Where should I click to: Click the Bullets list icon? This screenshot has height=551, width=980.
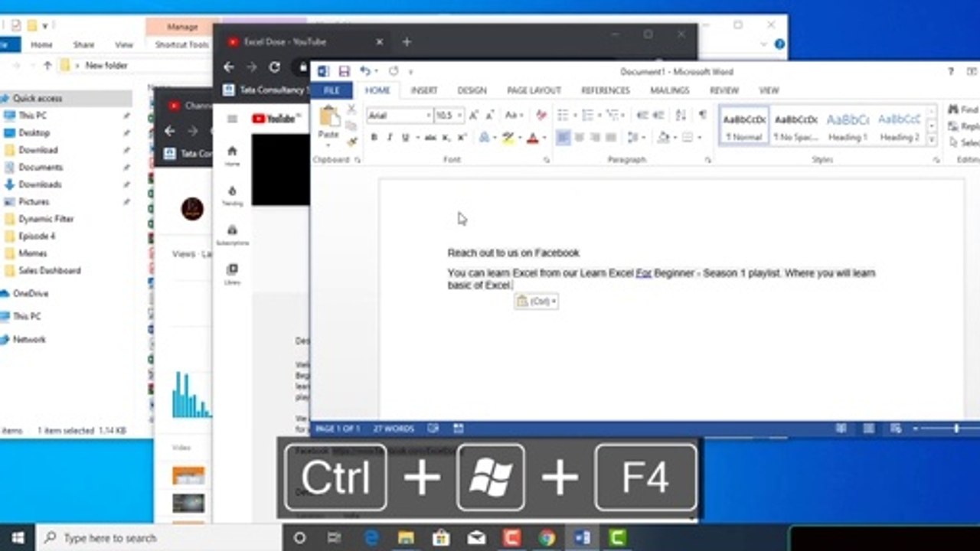point(563,116)
